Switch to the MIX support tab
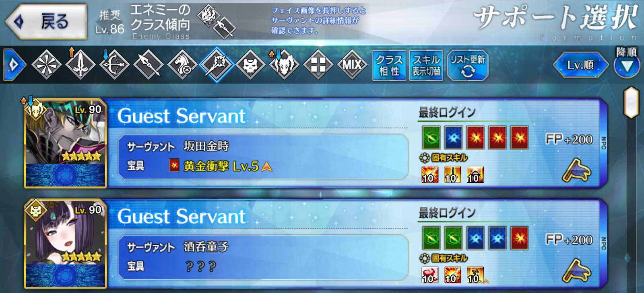This screenshot has height=293, width=644. tap(352, 64)
